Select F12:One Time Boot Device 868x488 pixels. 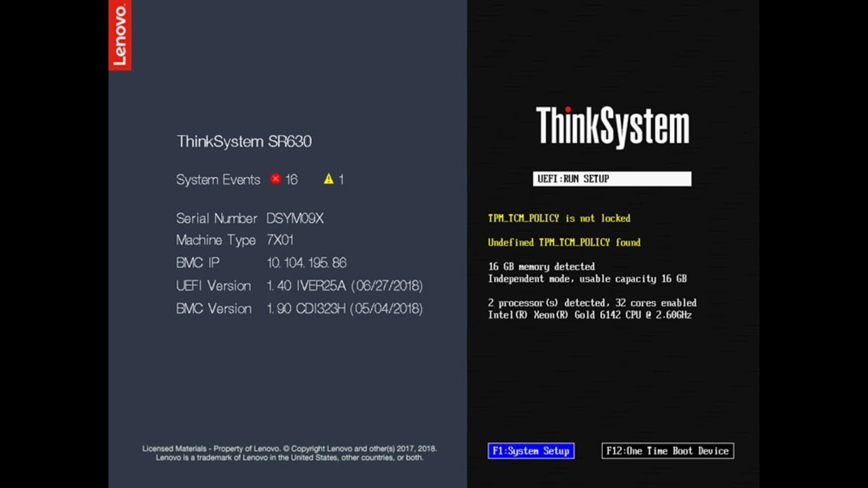click(667, 451)
